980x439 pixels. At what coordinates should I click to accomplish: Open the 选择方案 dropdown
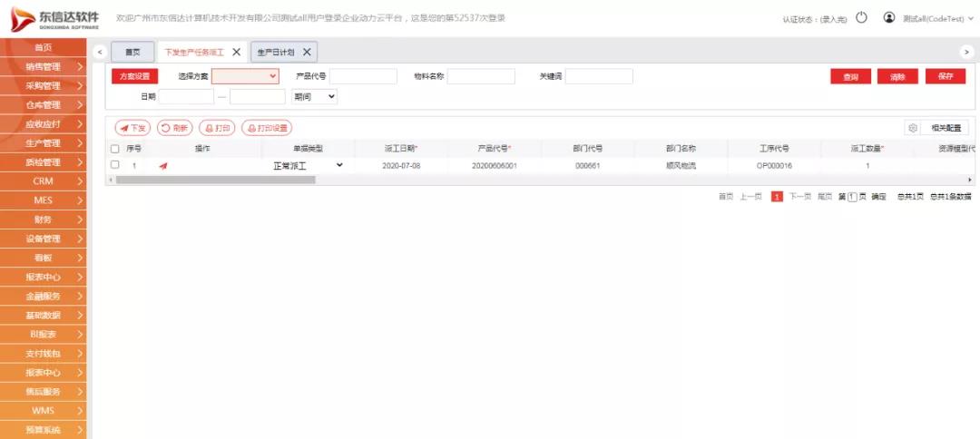point(245,77)
